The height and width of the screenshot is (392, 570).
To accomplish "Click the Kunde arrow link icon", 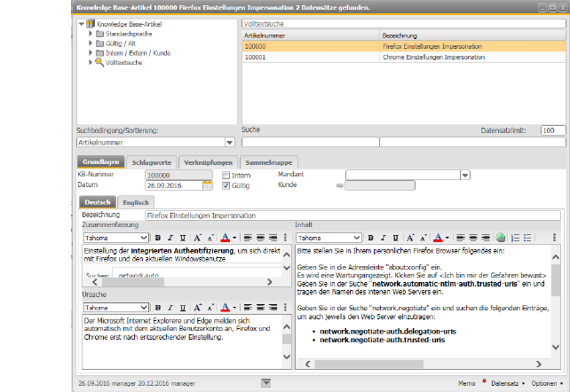I will tap(339, 185).
